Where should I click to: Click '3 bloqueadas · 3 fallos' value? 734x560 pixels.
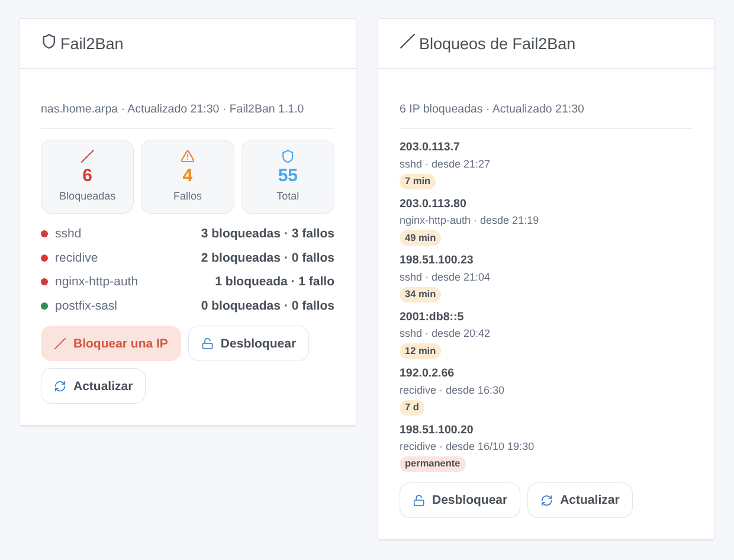[x=268, y=233]
